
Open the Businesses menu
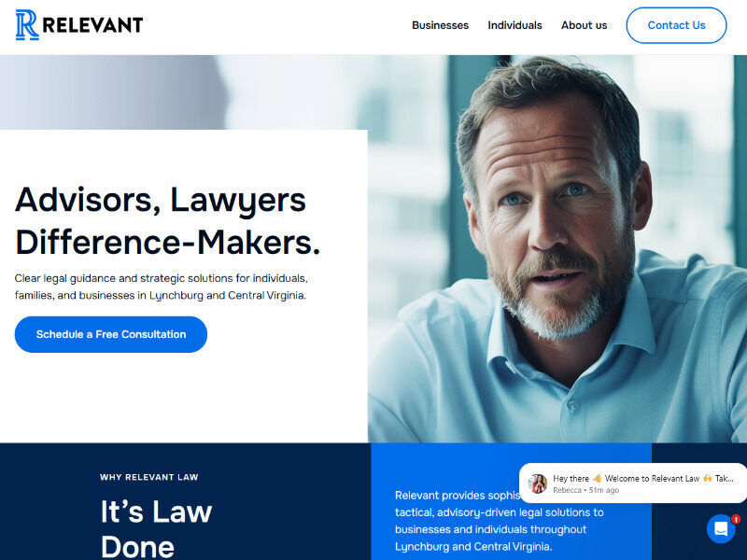pyautogui.click(x=440, y=25)
